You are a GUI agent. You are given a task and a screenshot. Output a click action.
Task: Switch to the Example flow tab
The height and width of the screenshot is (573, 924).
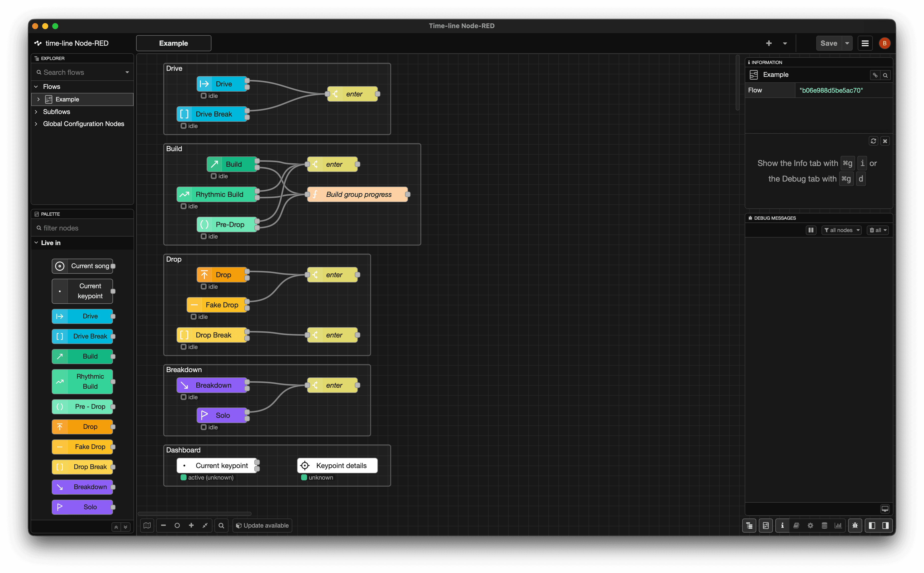click(174, 43)
